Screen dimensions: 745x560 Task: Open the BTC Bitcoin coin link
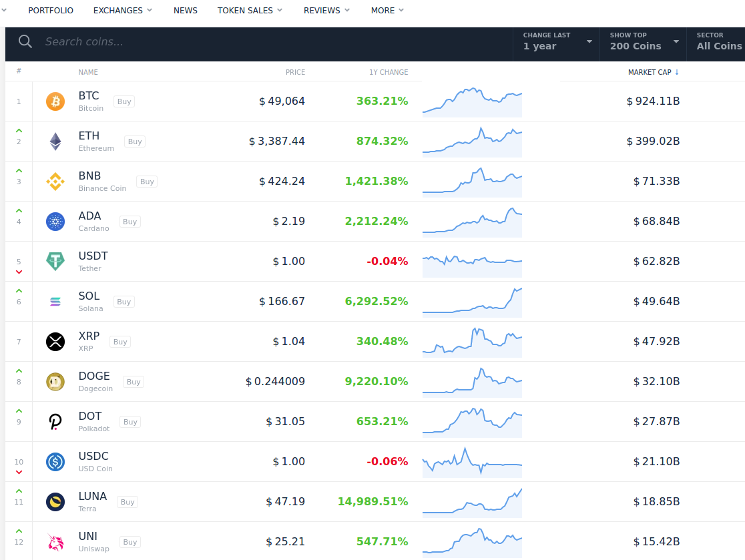tap(91, 101)
